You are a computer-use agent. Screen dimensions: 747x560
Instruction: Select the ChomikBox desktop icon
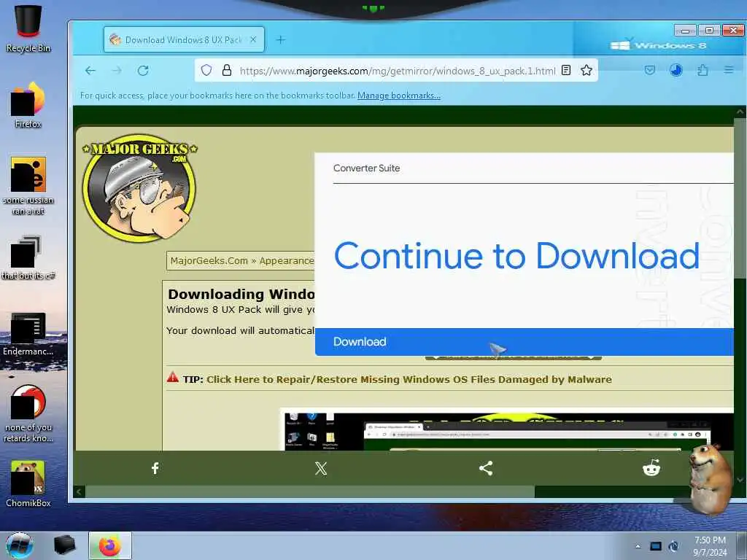click(x=28, y=483)
